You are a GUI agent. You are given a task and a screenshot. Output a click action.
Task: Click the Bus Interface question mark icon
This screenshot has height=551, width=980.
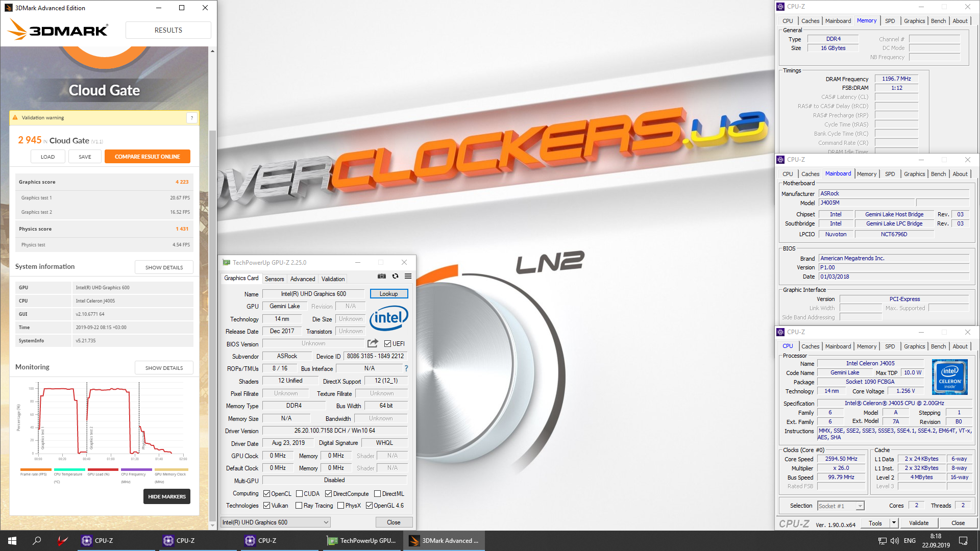pos(406,368)
